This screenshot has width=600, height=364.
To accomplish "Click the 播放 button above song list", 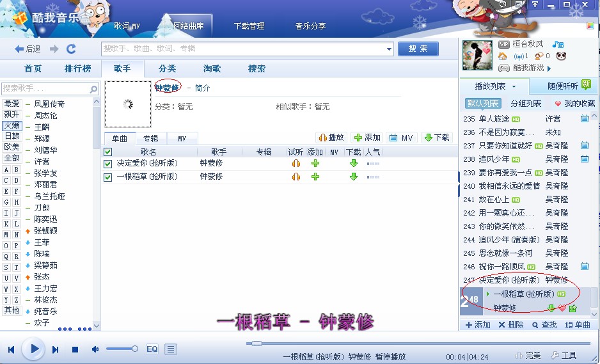I will click(332, 138).
